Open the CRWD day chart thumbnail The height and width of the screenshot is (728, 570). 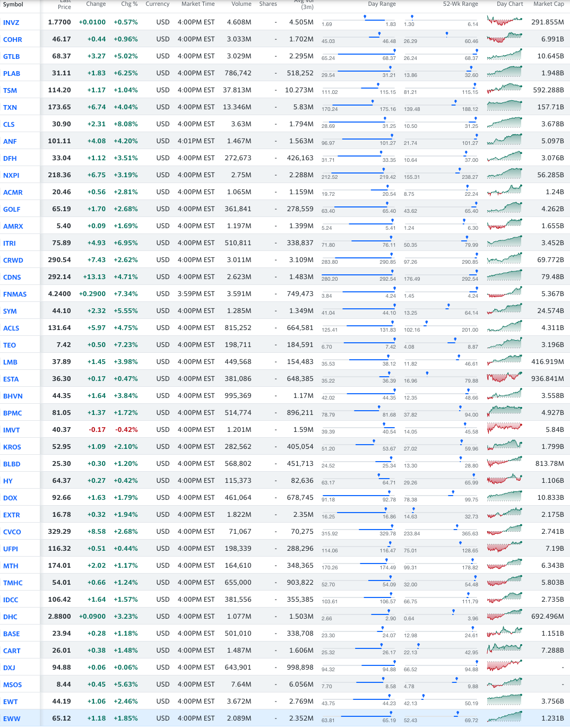click(x=505, y=259)
